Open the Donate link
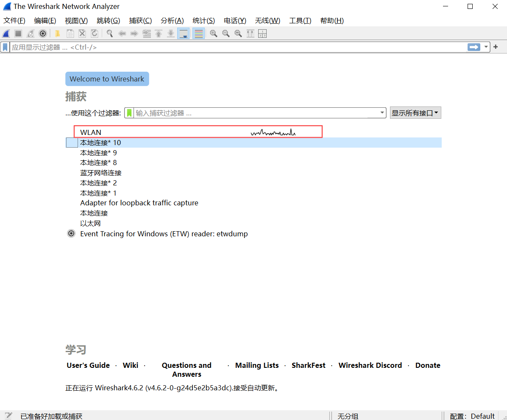The height and width of the screenshot is (420, 507). tap(428, 365)
